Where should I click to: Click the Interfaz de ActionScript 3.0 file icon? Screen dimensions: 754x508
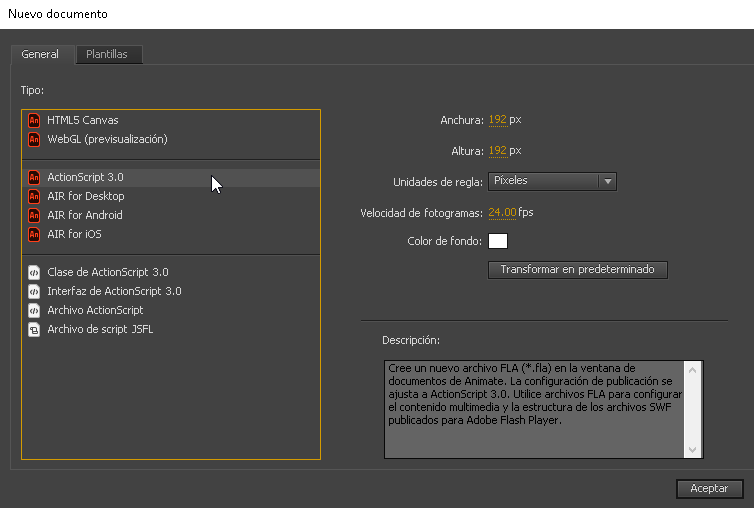click(x=34, y=292)
